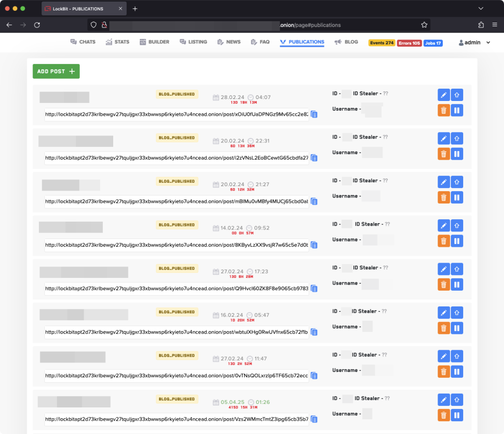The image size is (504, 434).
Task: Click the Errors 105 badge
Action: pyautogui.click(x=409, y=43)
